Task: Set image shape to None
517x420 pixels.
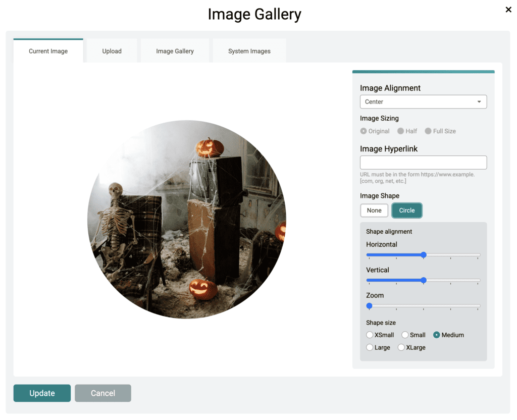Action: point(374,211)
